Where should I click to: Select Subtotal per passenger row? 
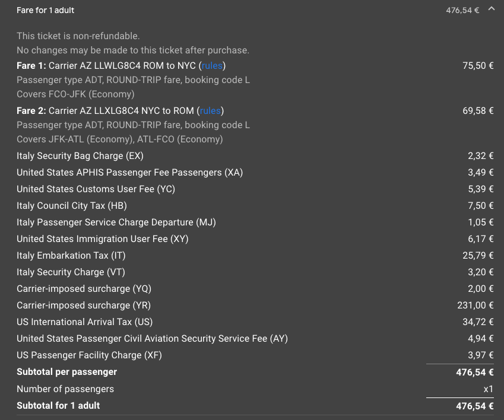point(255,372)
